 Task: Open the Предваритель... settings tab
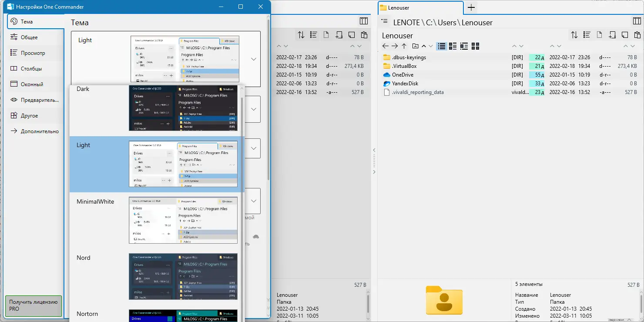[35, 100]
